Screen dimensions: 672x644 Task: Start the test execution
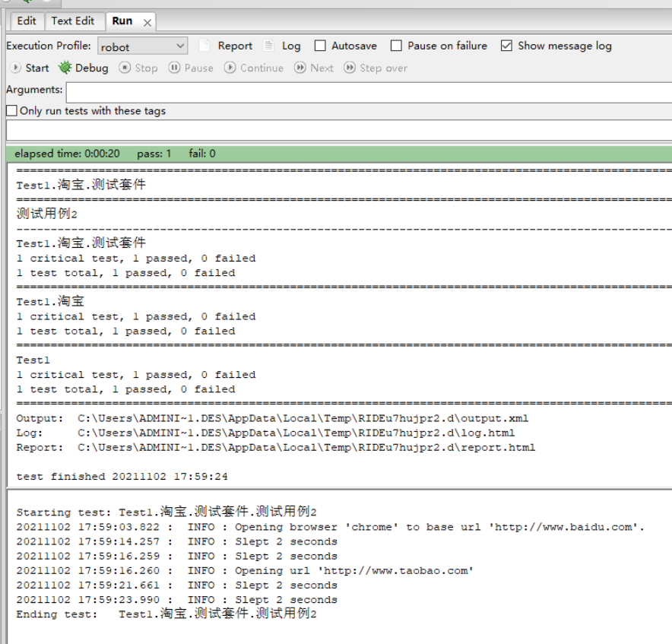click(30, 68)
